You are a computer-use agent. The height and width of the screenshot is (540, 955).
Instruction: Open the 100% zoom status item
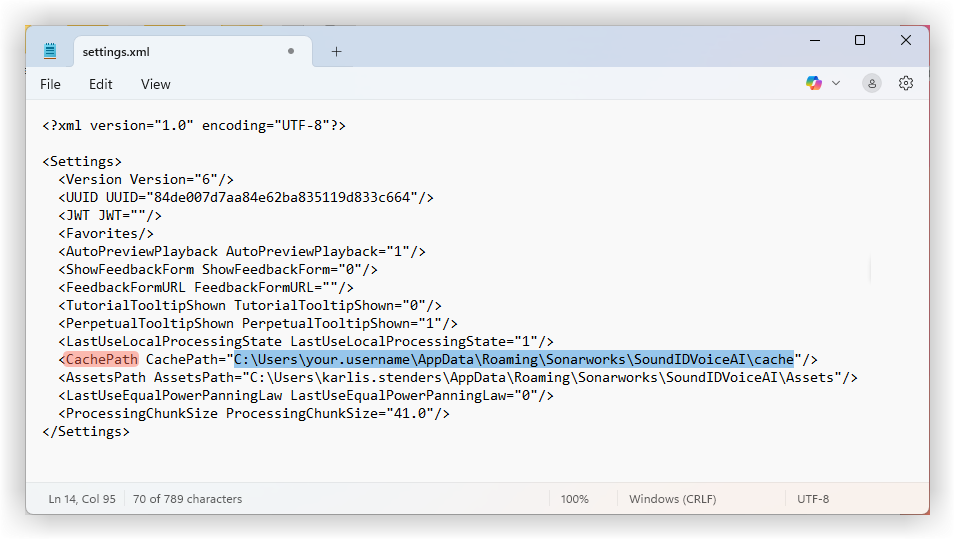(x=575, y=499)
